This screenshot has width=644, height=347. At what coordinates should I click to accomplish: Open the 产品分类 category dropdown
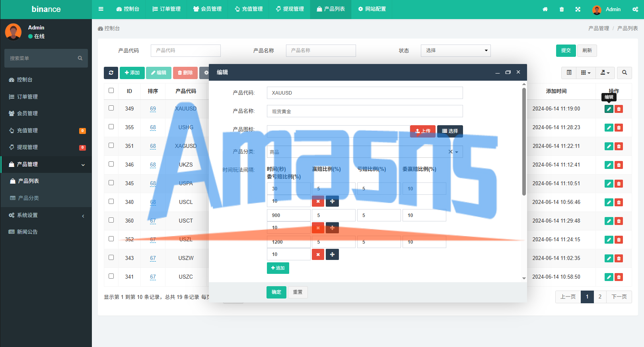(x=365, y=152)
